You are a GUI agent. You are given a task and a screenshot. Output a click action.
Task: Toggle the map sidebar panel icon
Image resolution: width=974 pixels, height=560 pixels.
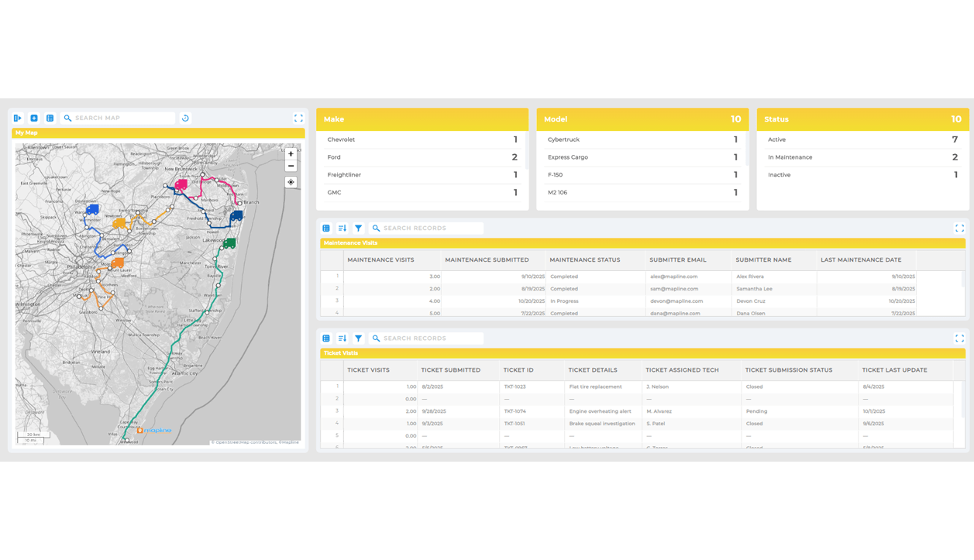pos(18,119)
